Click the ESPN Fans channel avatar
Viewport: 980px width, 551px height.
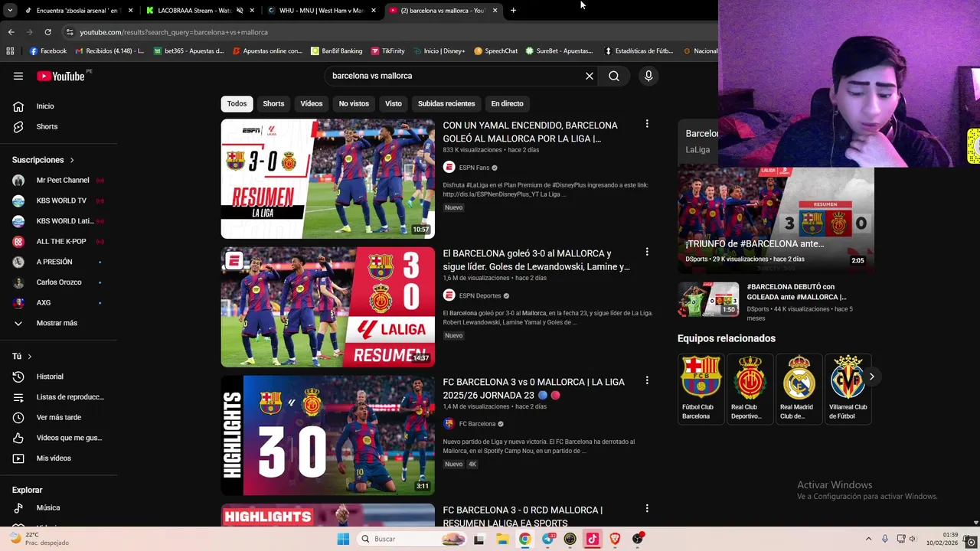(x=449, y=168)
